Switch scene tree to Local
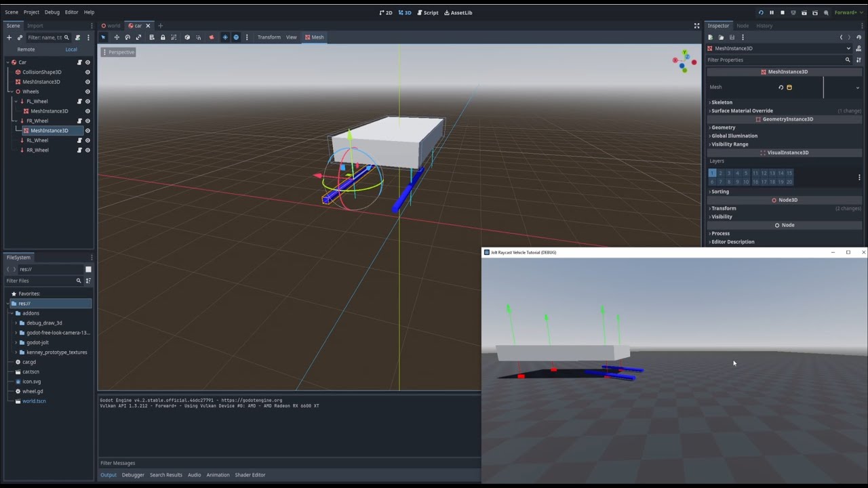Image resolution: width=868 pixels, height=488 pixels. coord(71,49)
